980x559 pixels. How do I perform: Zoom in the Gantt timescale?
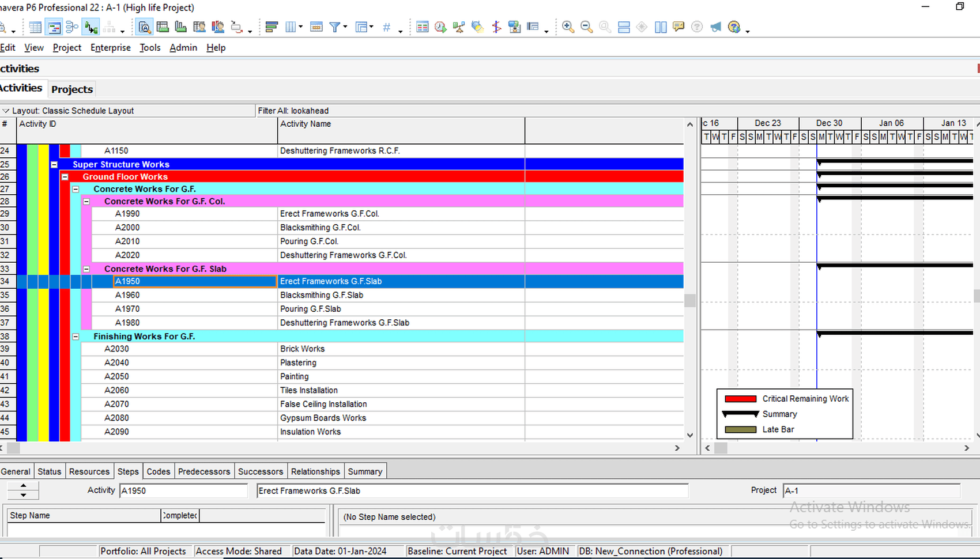point(568,27)
